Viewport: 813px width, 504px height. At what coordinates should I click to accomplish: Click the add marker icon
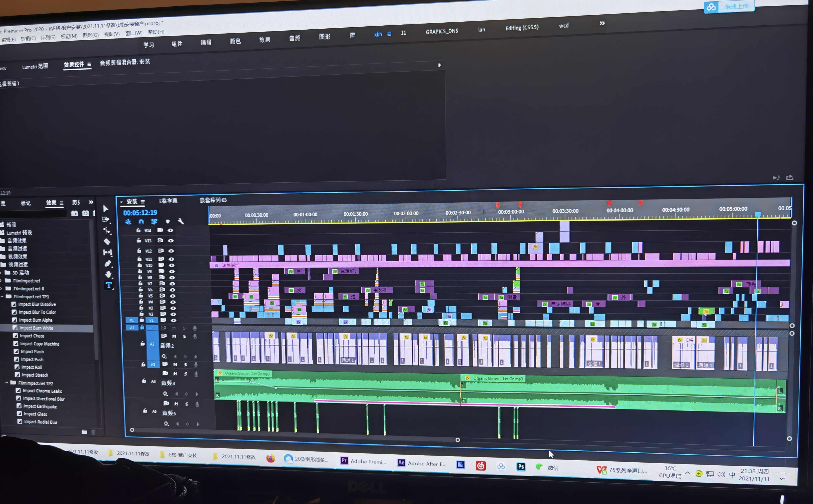(168, 221)
